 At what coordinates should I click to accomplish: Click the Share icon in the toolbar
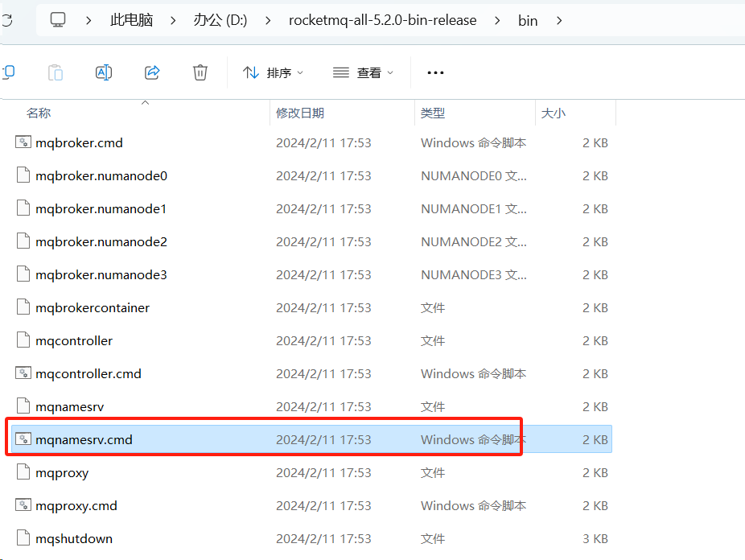(x=152, y=72)
